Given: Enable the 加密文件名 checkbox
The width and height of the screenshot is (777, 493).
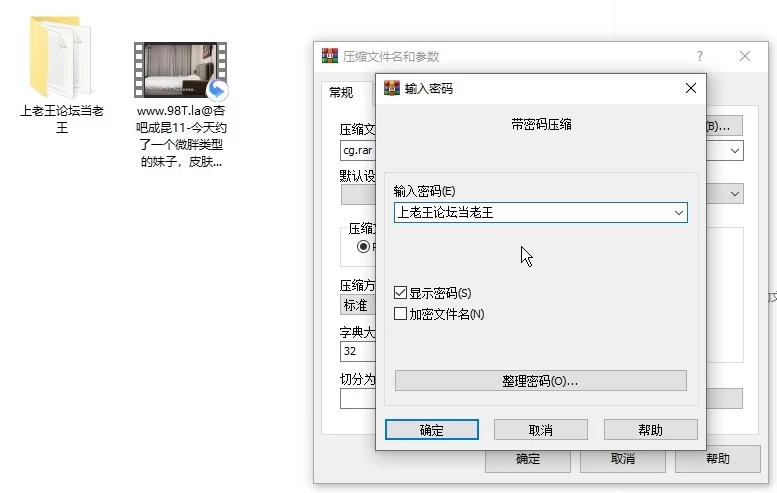Looking at the screenshot, I should coord(401,314).
